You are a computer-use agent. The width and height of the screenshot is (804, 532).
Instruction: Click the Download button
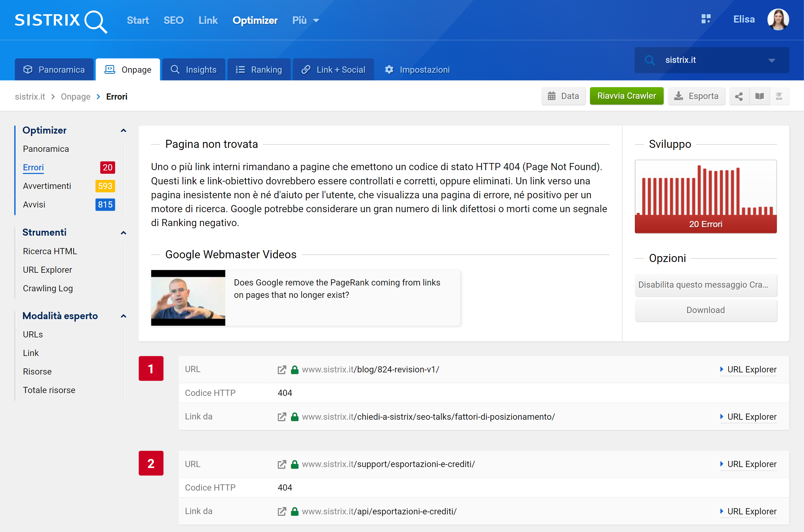706,310
